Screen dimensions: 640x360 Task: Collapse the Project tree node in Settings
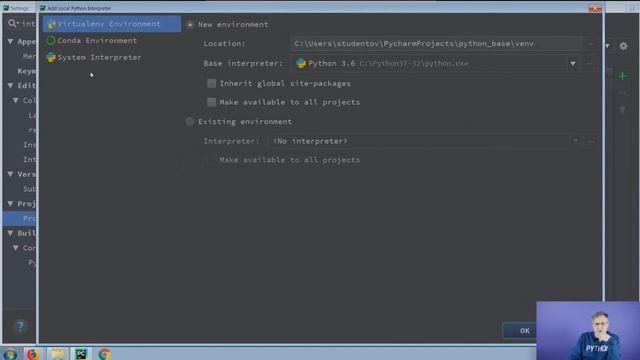(11, 204)
